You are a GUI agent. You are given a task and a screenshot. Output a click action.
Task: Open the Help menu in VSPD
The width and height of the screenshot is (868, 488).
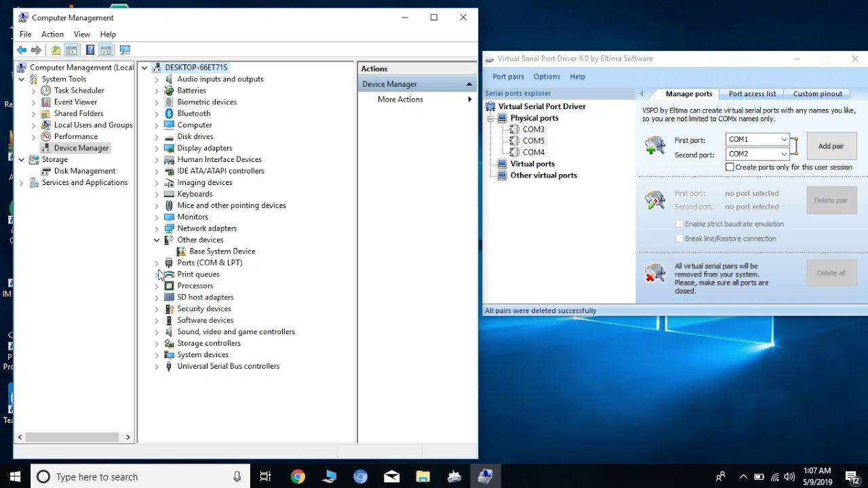(577, 77)
